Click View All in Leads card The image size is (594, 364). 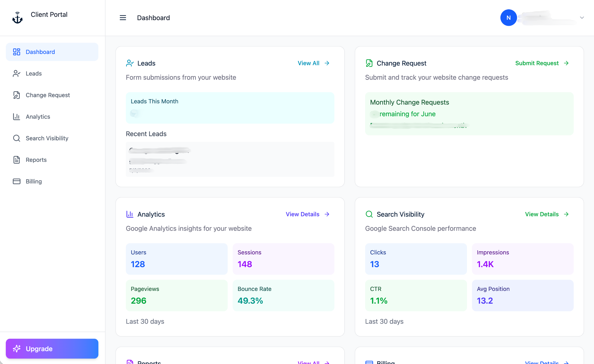tap(314, 63)
